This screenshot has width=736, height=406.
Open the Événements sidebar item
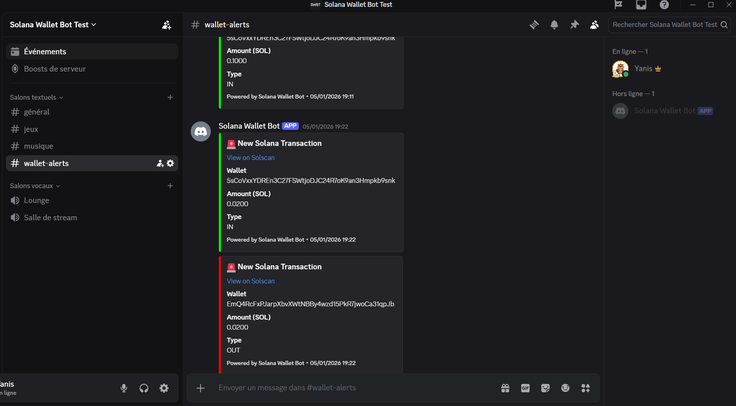pos(45,52)
